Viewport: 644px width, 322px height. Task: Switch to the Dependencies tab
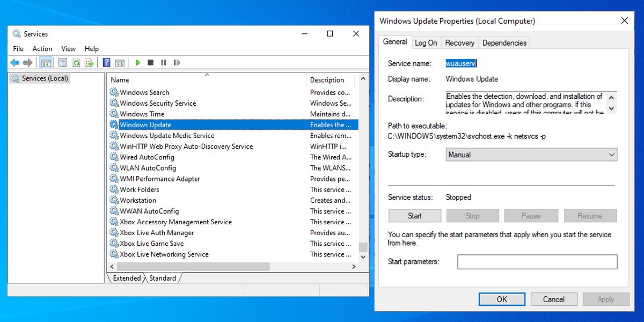coord(504,42)
